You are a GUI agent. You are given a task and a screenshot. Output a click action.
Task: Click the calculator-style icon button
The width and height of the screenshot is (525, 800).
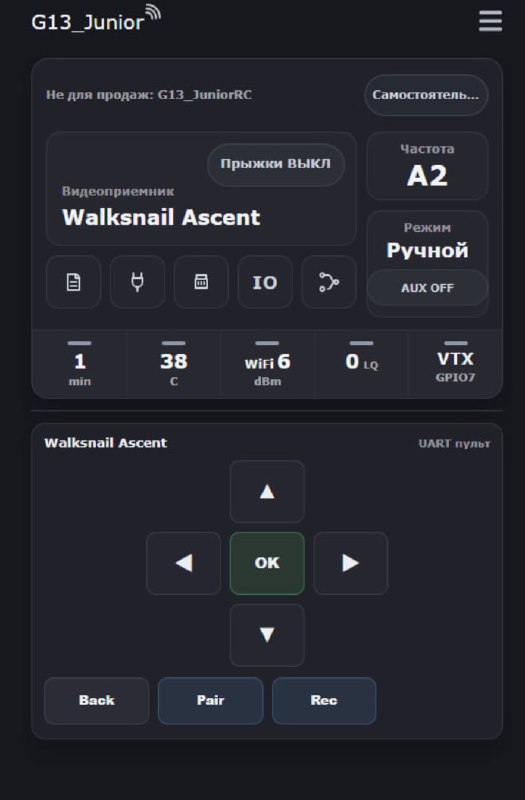click(201, 282)
